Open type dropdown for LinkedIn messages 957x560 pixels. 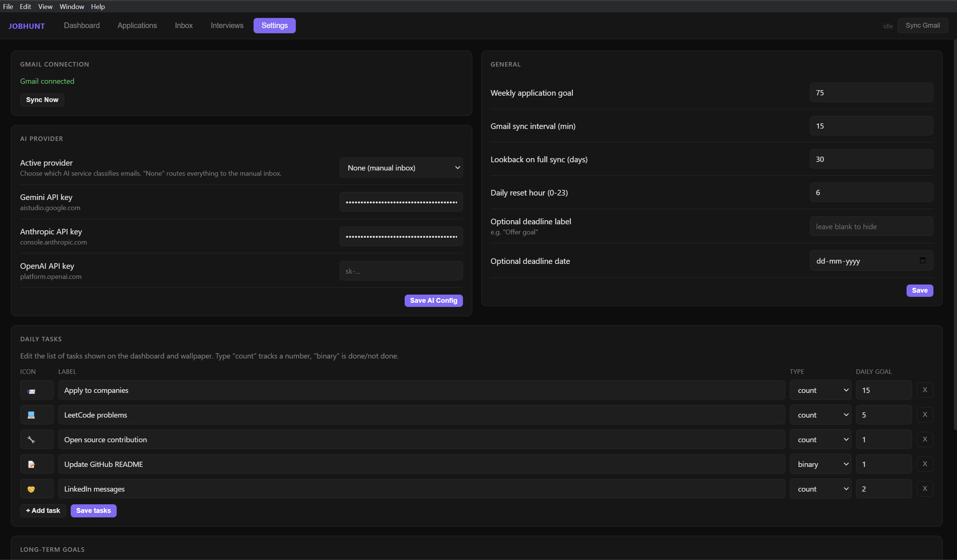pyautogui.click(x=820, y=489)
